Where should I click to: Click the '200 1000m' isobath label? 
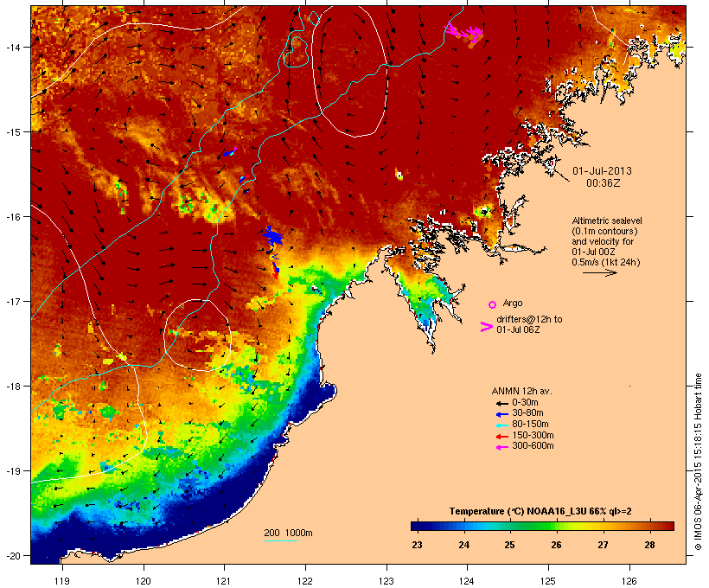pos(288,533)
